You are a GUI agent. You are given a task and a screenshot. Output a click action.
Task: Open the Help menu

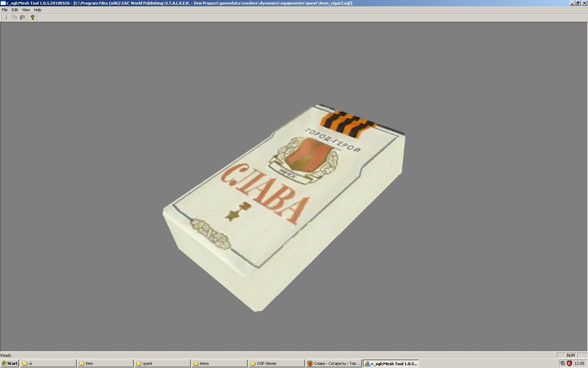pyautogui.click(x=37, y=10)
